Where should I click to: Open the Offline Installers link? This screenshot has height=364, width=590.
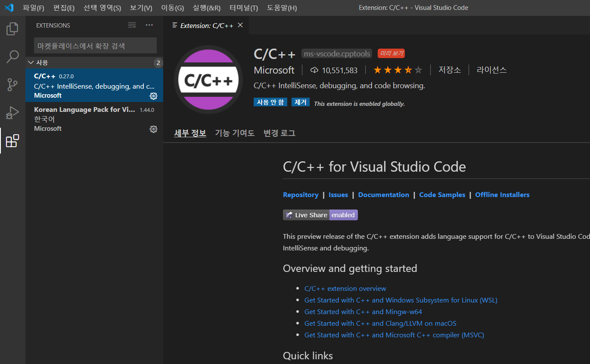tap(502, 195)
